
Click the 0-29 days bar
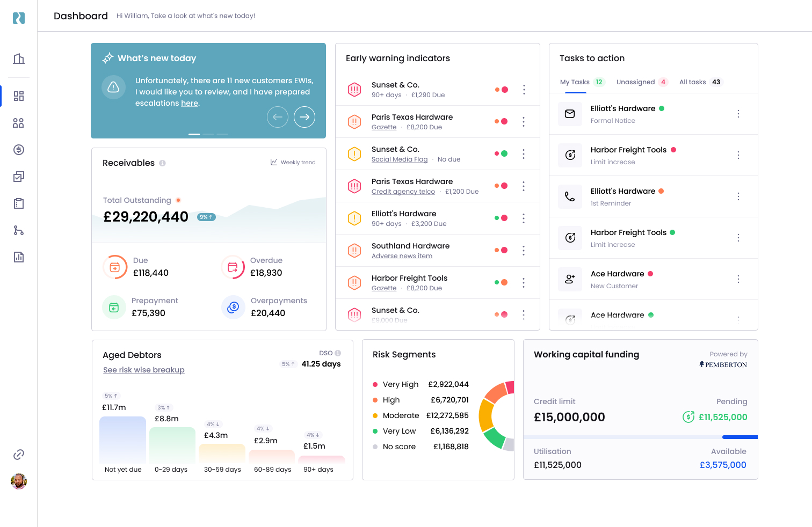[172, 445]
